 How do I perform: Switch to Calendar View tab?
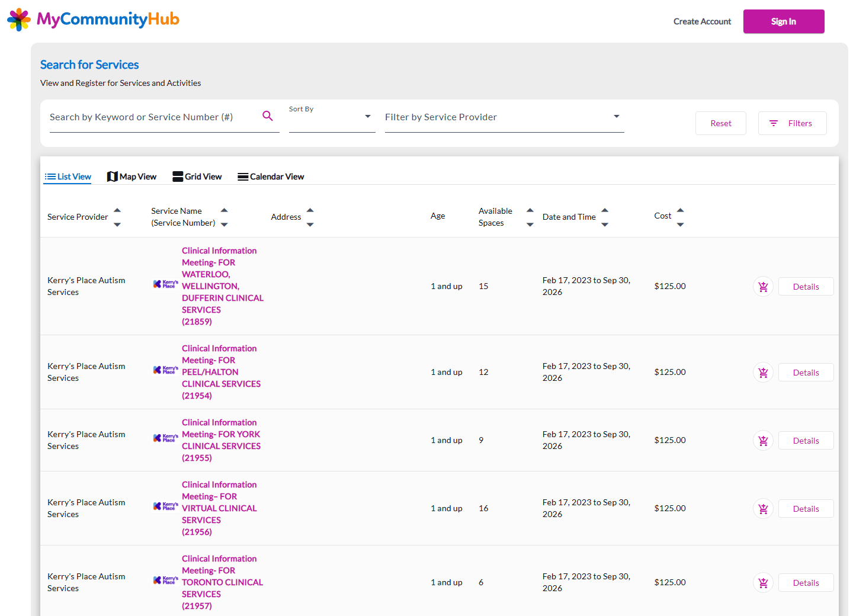pyautogui.click(x=271, y=177)
